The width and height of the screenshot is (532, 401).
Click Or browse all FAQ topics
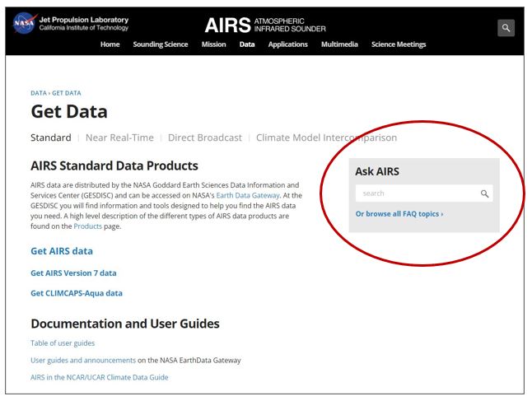point(399,214)
